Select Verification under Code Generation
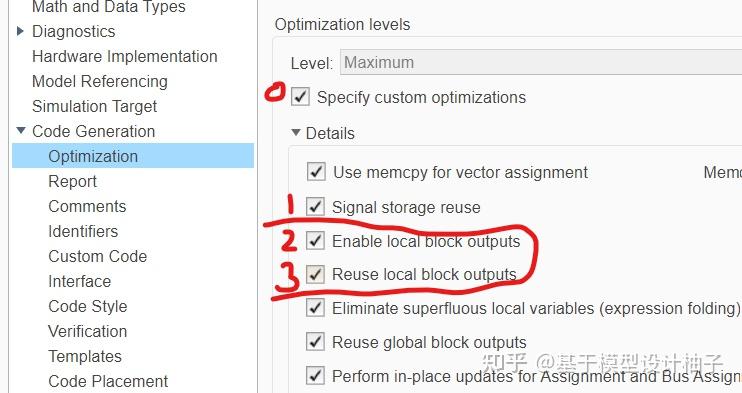This screenshot has height=393, width=742. tap(88, 331)
